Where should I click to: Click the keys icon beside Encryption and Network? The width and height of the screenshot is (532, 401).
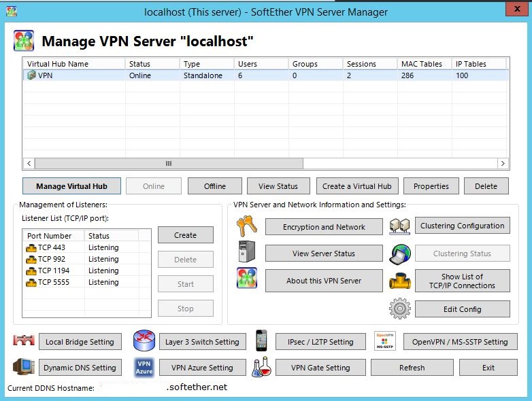click(x=246, y=226)
